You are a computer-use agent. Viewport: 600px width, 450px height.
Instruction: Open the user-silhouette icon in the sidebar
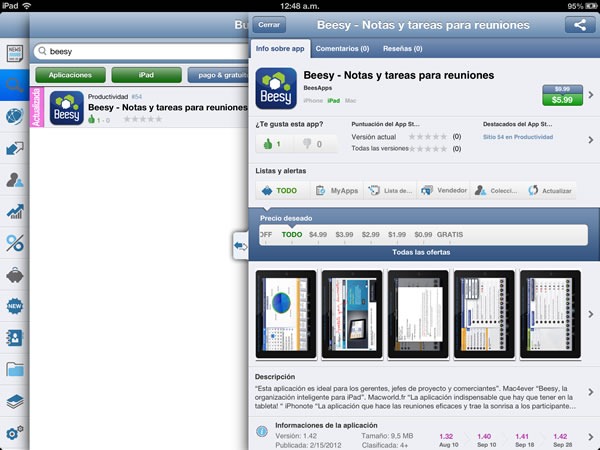pos(15,179)
